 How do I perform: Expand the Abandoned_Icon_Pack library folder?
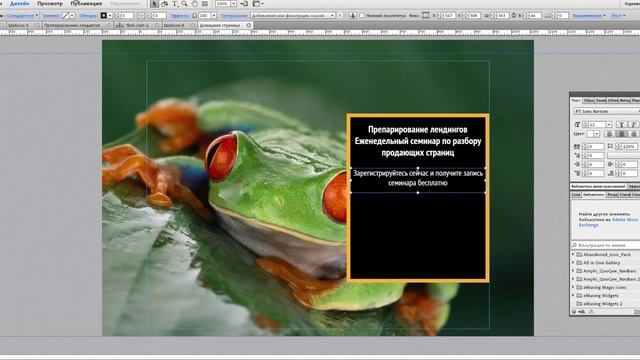click(573, 254)
